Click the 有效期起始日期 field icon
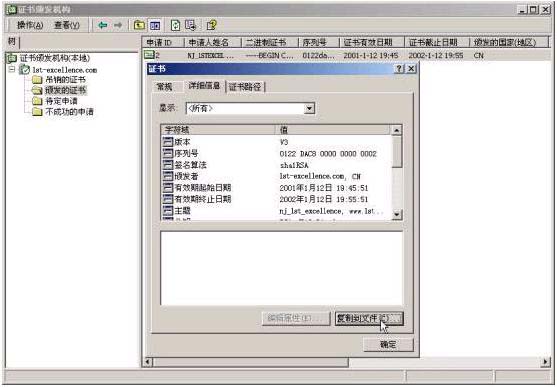557x387 pixels. click(x=168, y=187)
